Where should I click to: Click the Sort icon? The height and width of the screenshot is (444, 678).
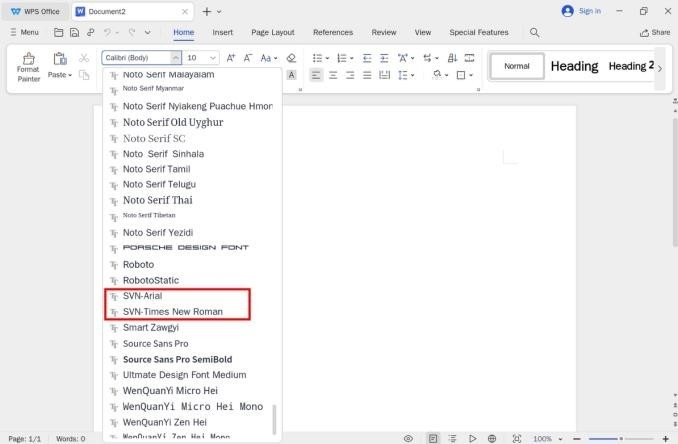[x=452, y=57]
